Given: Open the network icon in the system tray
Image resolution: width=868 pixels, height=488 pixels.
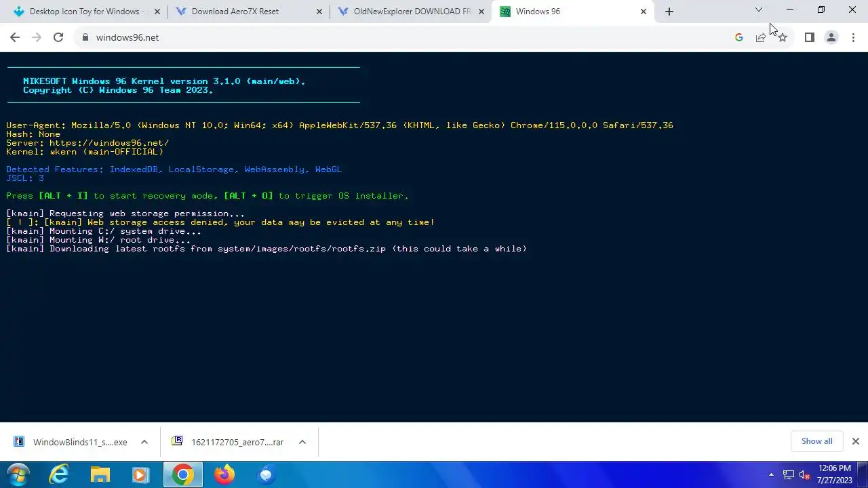Looking at the screenshot, I should (789, 474).
